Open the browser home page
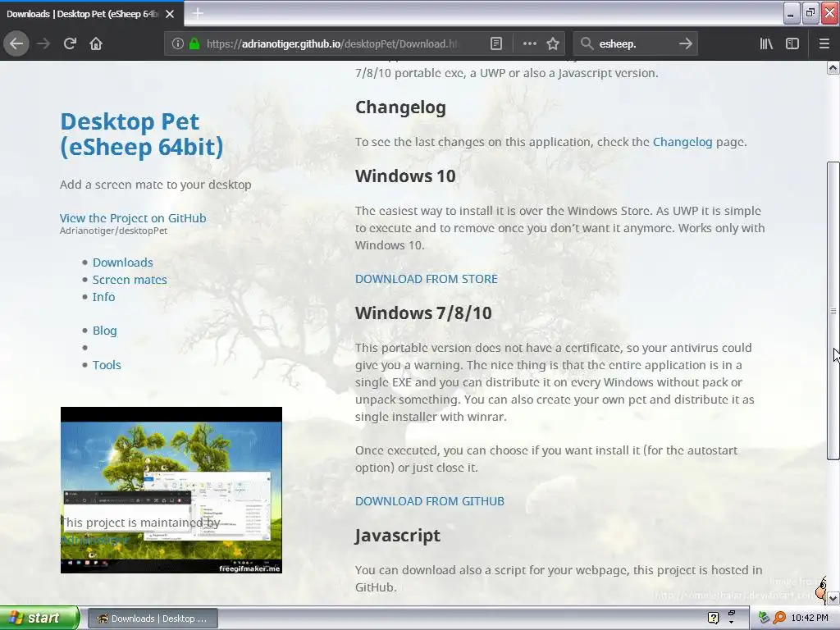 click(96, 44)
